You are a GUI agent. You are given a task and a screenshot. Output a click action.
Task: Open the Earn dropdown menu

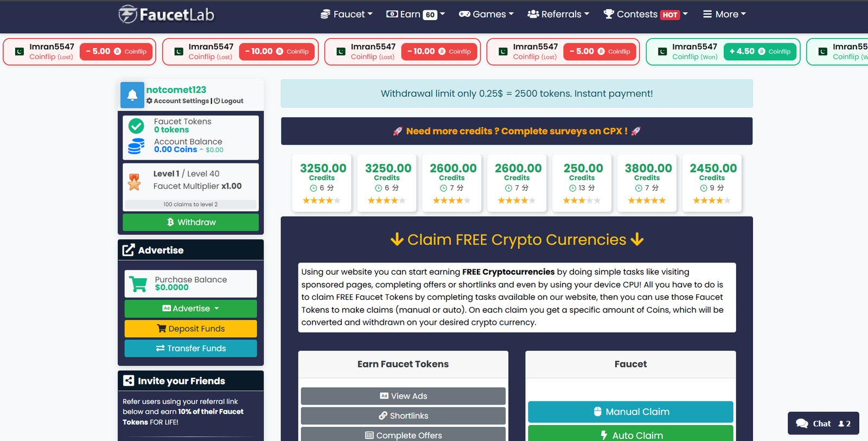[x=415, y=14]
